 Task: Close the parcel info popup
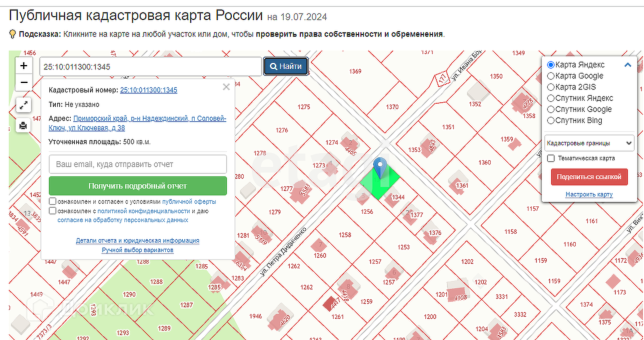point(226,87)
